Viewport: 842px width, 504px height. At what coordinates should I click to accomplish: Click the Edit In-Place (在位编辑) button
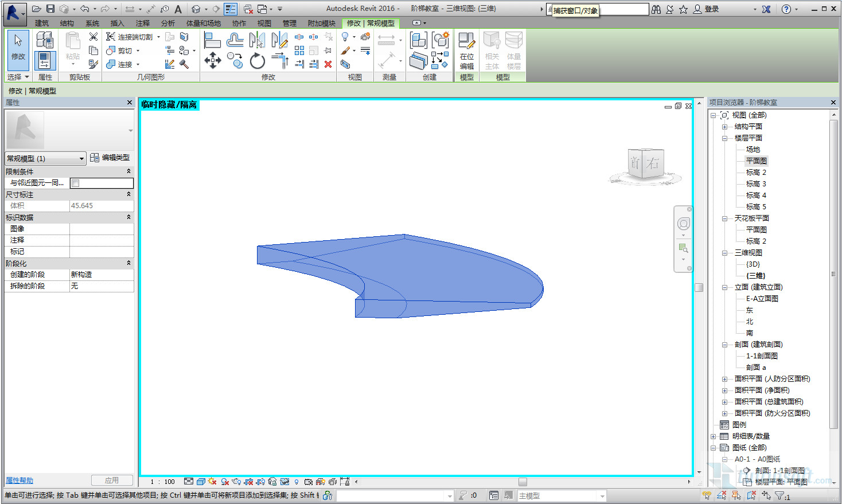click(x=467, y=50)
